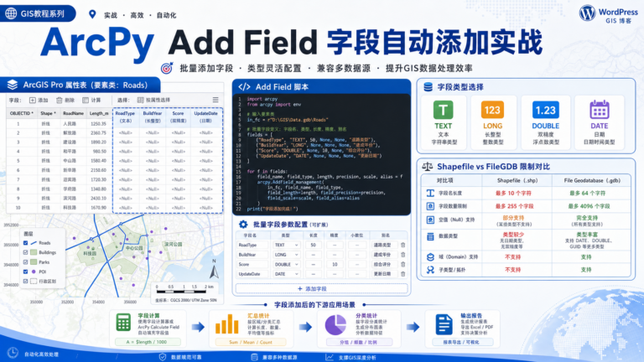Click the 添加 field button in table toolbar
Viewport: 644px width, 362px height.
point(39,101)
